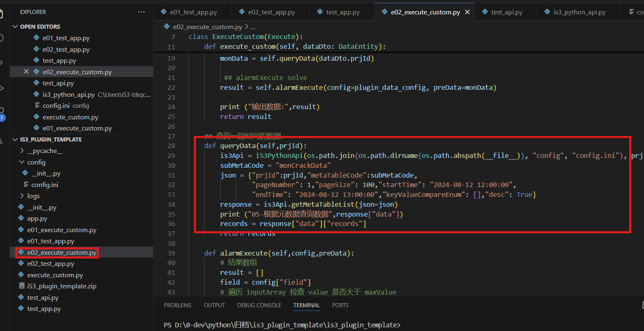Switch to test_api.py editor tab
The width and height of the screenshot is (644, 331).
(x=506, y=12)
